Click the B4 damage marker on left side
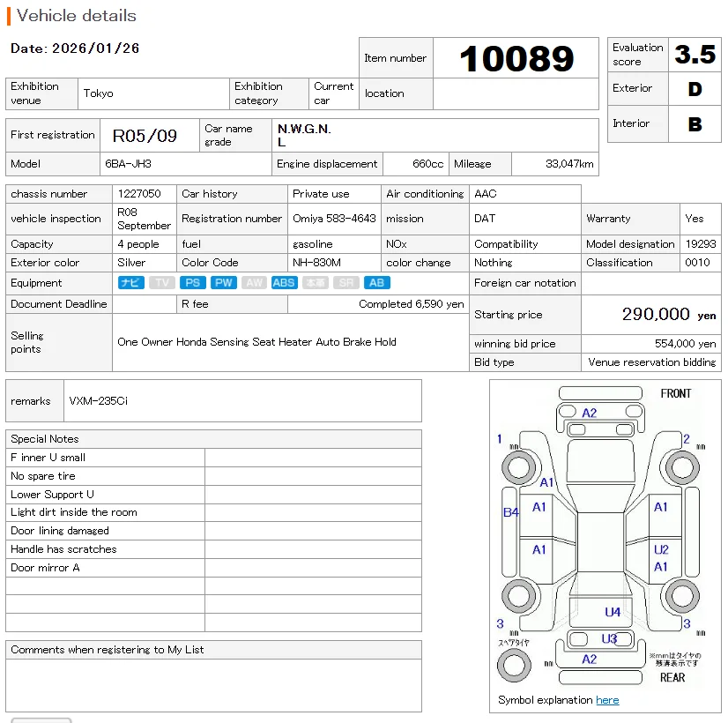Screen dimensions: 728x723 pos(509,512)
